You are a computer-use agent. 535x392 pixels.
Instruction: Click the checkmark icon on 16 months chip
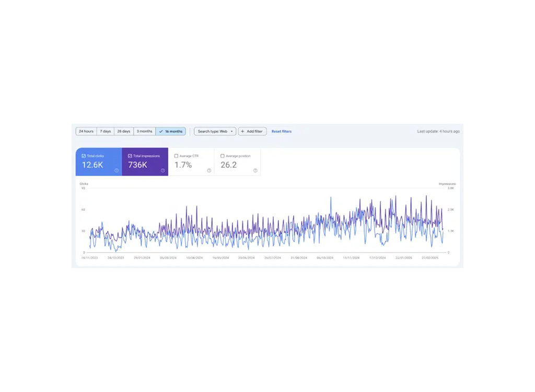[160, 132]
